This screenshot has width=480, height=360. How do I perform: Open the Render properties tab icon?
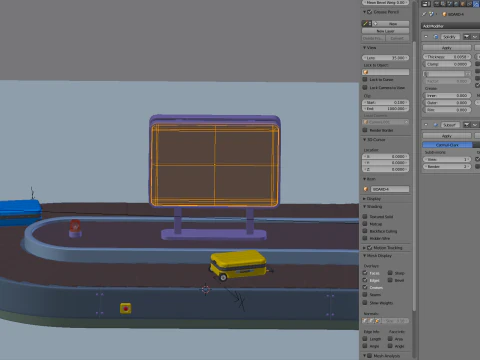[436, 4]
